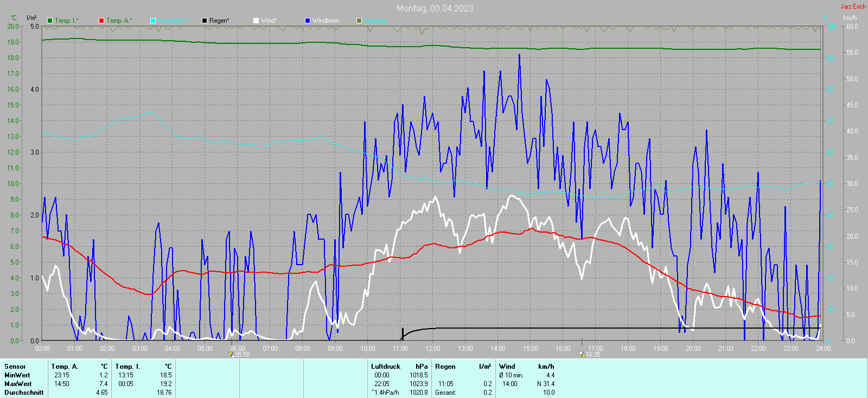Click the '20.0' temperature axis label
This screenshot has height=398, width=868.
(x=13, y=27)
